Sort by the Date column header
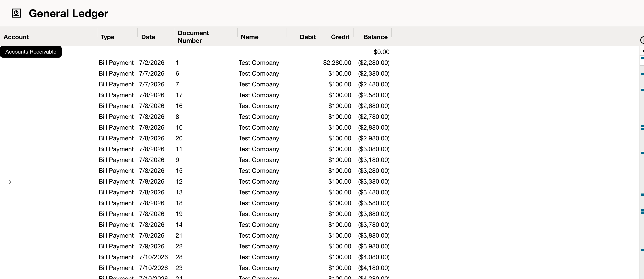 click(148, 37)
